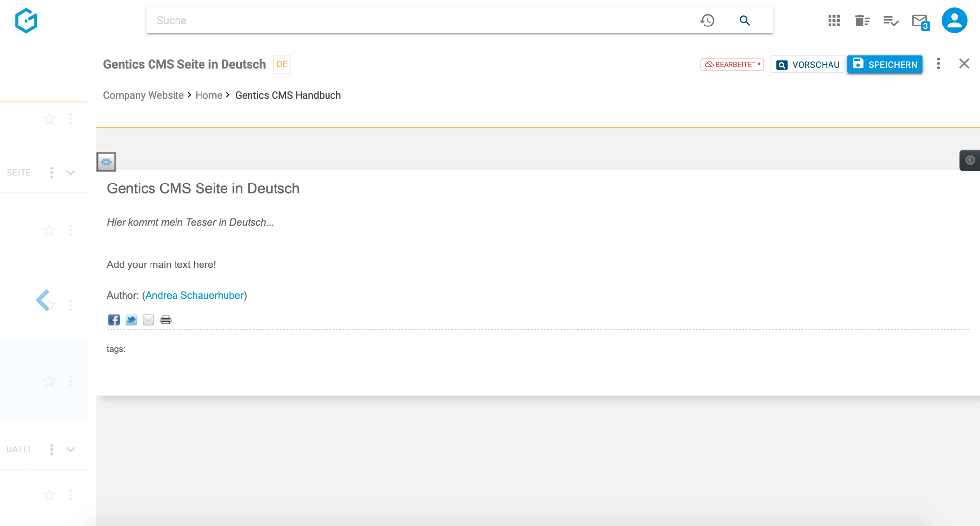980x526 pixels.
Task: Click the blue left chevron to widen list
Action: 42,300
